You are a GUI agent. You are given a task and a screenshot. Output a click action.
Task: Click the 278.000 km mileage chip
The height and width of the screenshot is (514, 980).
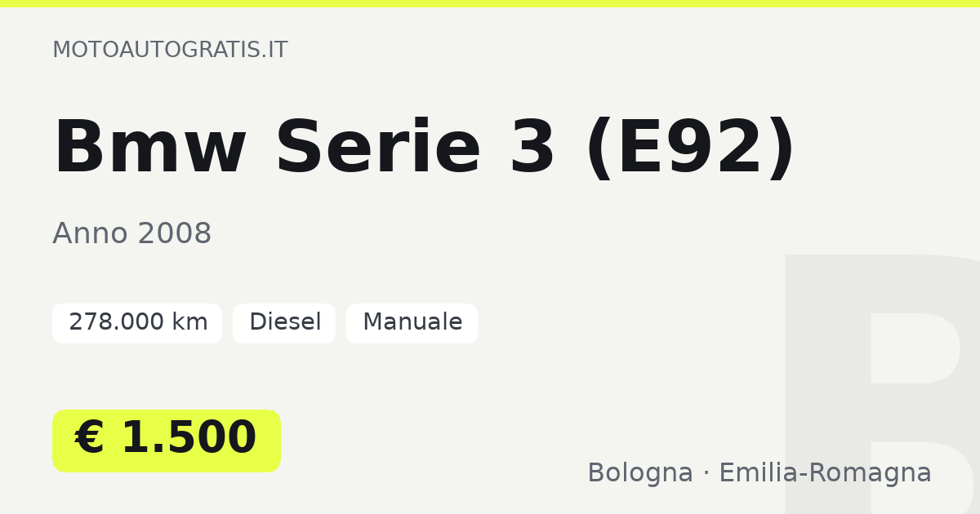(137, 323)
